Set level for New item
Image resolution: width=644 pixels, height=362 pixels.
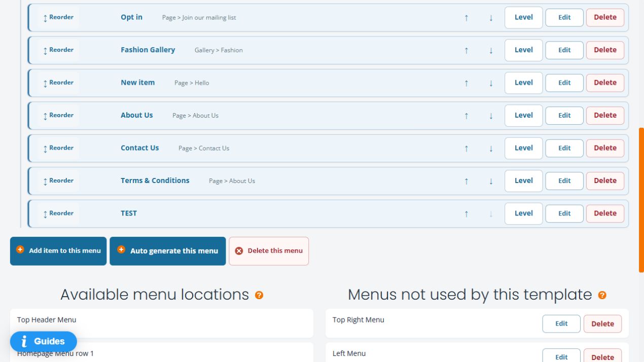pos(524,83)
